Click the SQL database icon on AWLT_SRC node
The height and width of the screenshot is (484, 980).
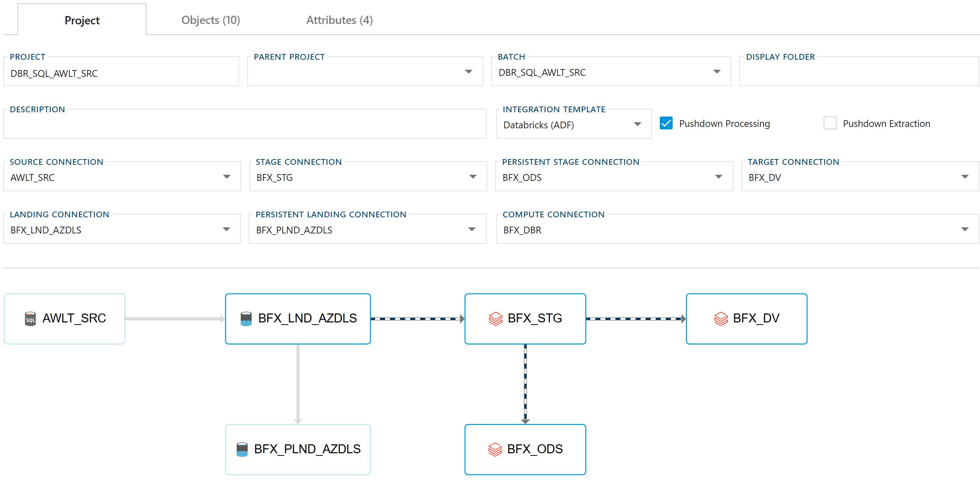[x=30, y=318]
